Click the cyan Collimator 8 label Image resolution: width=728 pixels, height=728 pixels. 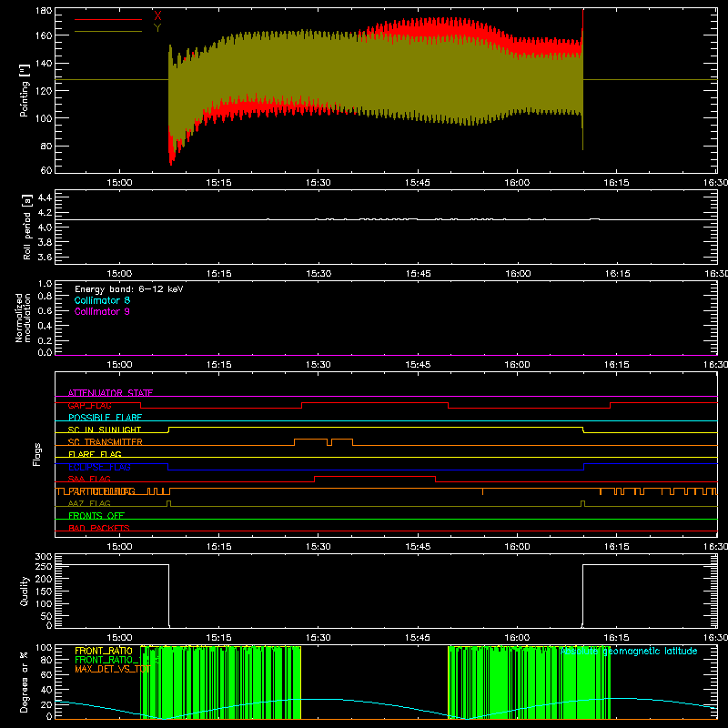pyautogui.click(x=102, y=300)
